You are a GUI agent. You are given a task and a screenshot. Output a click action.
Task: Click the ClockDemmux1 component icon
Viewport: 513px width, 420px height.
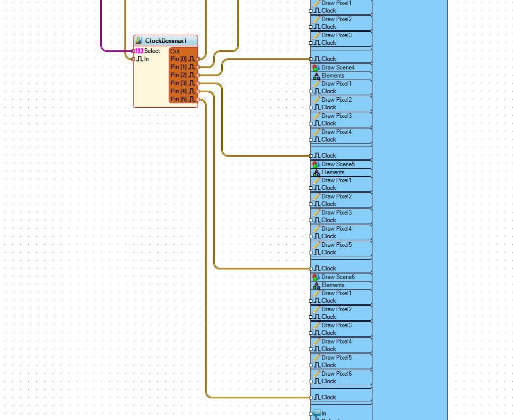tap(139, 40)
